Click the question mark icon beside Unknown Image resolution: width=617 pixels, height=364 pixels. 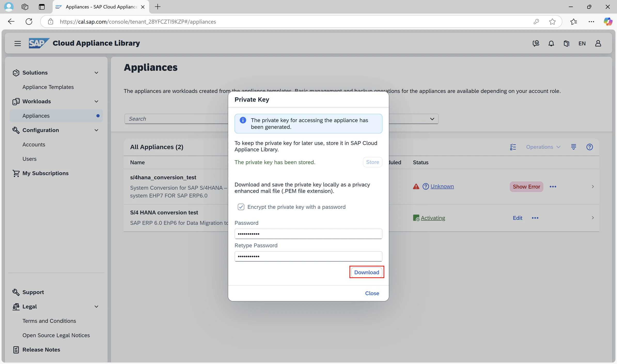click(x=426, y=186)
